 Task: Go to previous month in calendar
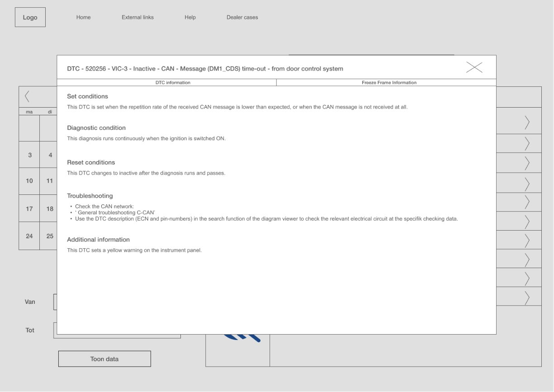27,96
